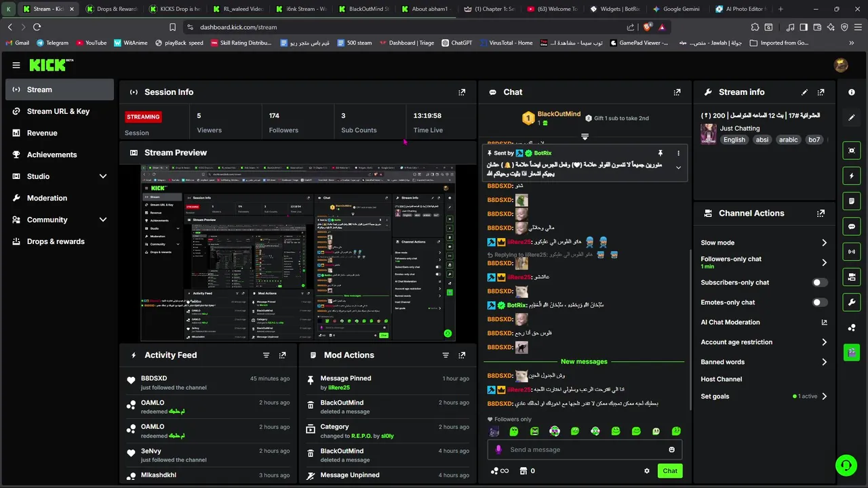The width and height of the screenshot is (868, 488).
Task: Click the shop icon below the chat input
Action: pos(524,471)
